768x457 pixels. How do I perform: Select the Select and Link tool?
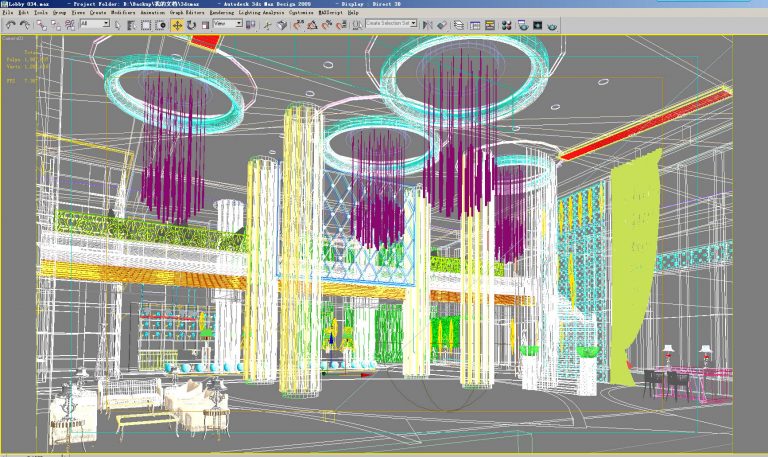point(41,24)
